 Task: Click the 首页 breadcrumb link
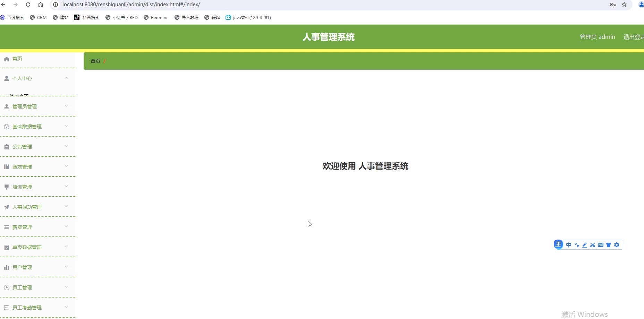(x=95, y=61)
